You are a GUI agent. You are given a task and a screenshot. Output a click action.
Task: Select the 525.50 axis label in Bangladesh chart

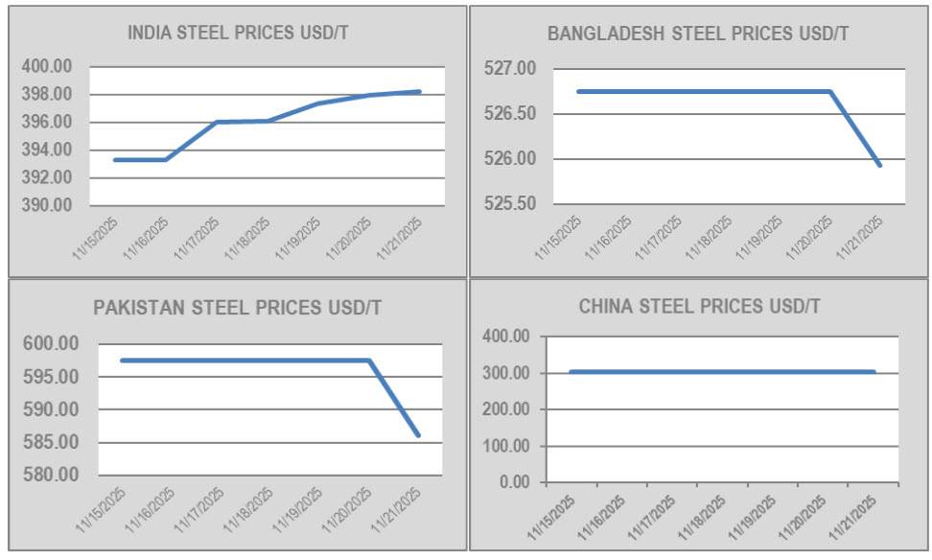tap(510, 204)
